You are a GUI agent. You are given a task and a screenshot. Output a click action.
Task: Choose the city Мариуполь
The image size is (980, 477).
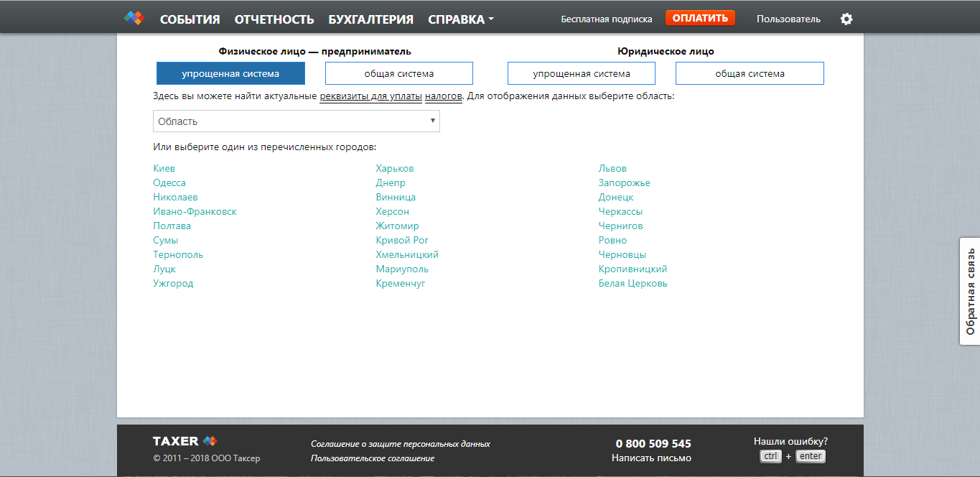(x=402, y=269)
